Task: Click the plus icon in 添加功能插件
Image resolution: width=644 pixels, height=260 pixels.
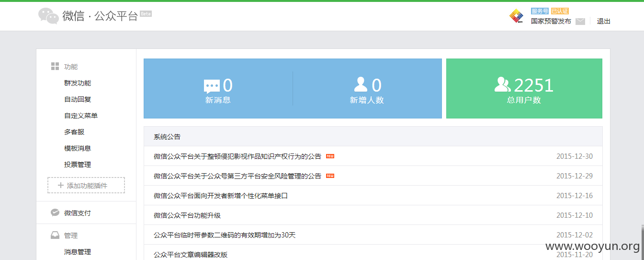Action: coord(60,186)
